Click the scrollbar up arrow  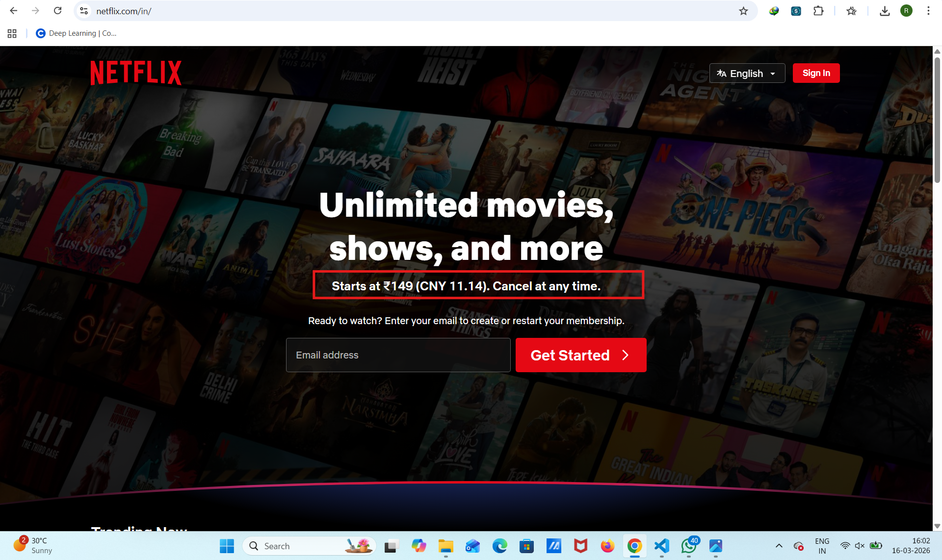937,51
